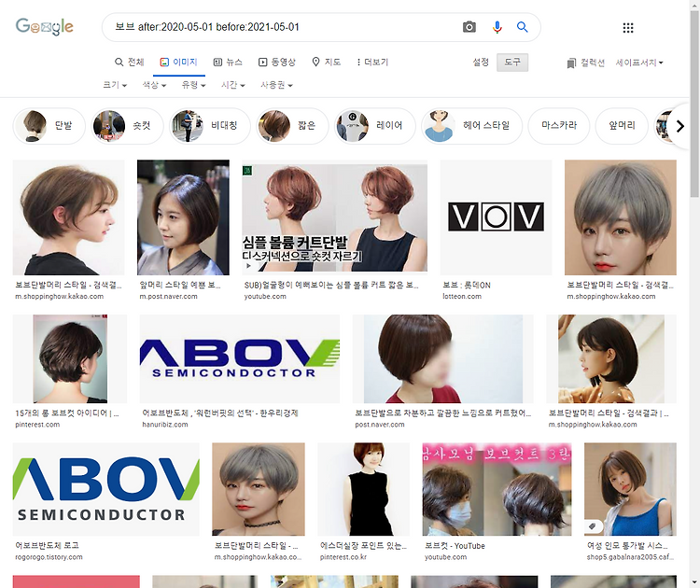Expand the 크기 size filter

[x=115, y=85]
